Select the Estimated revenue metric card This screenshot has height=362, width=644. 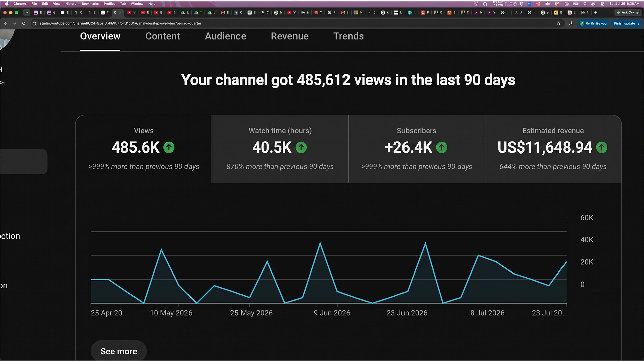click(553, 149)
